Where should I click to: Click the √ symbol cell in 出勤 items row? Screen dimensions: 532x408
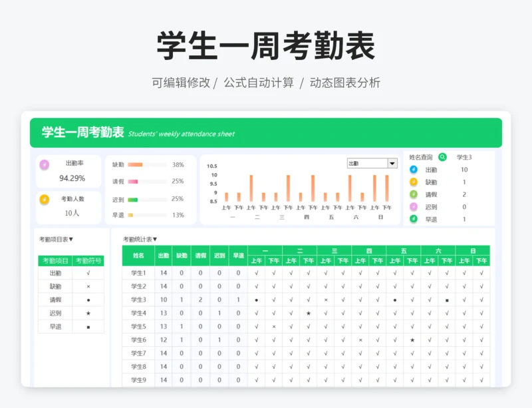88,273
